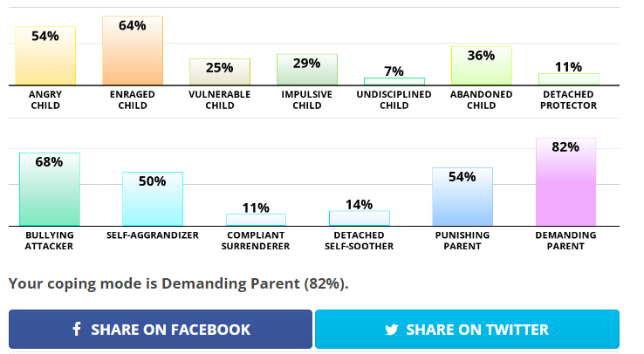Select the Punishing Parent 54% bar
The image size is (644, 354).
pyautogui.click(x=462, y=197)
